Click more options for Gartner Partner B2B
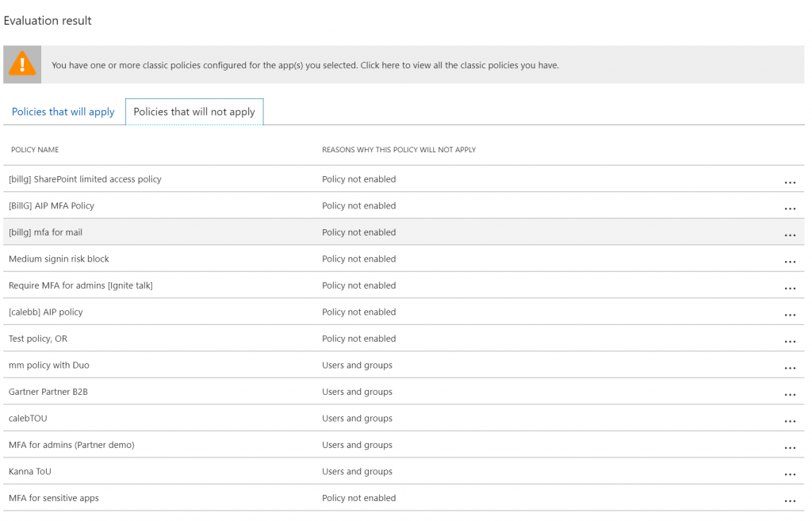 point(789,394)
